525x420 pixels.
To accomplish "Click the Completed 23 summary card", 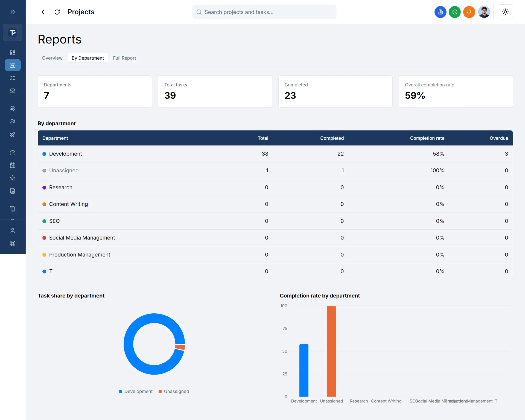I will pos(336,92).
